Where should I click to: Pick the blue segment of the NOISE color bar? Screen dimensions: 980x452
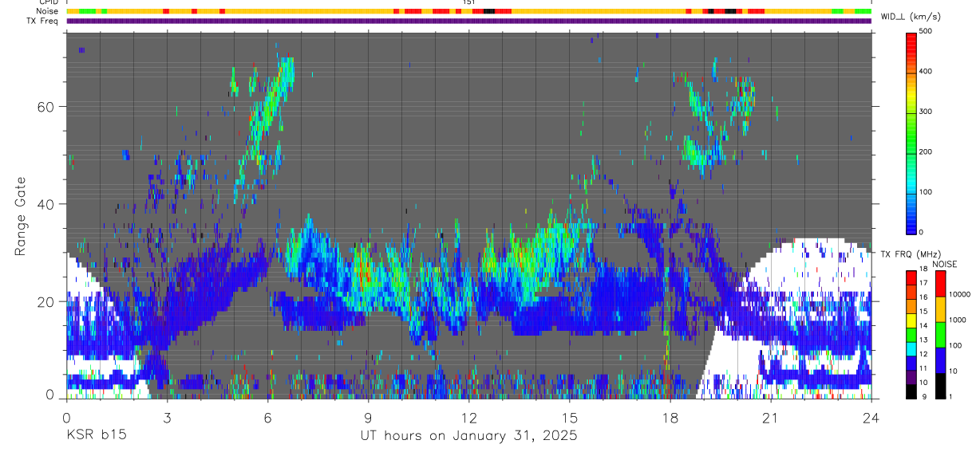(940, 360)
